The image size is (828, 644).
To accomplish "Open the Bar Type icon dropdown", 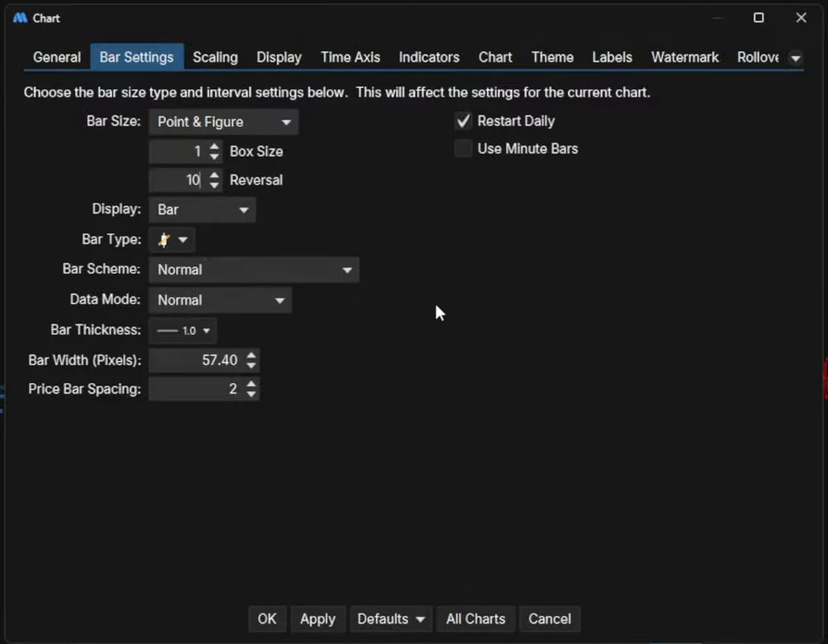I will coord(172,240).
